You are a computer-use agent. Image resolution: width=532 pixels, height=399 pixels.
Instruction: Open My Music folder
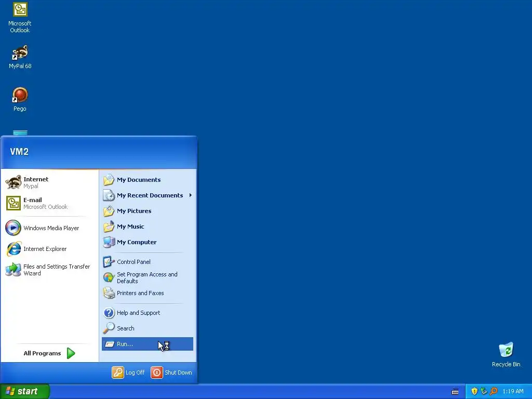147,227
